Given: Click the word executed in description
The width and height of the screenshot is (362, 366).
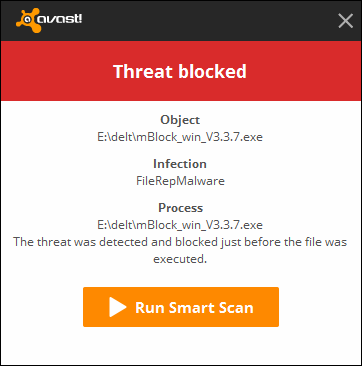Looking at the screenshot, I should (180, 259).
